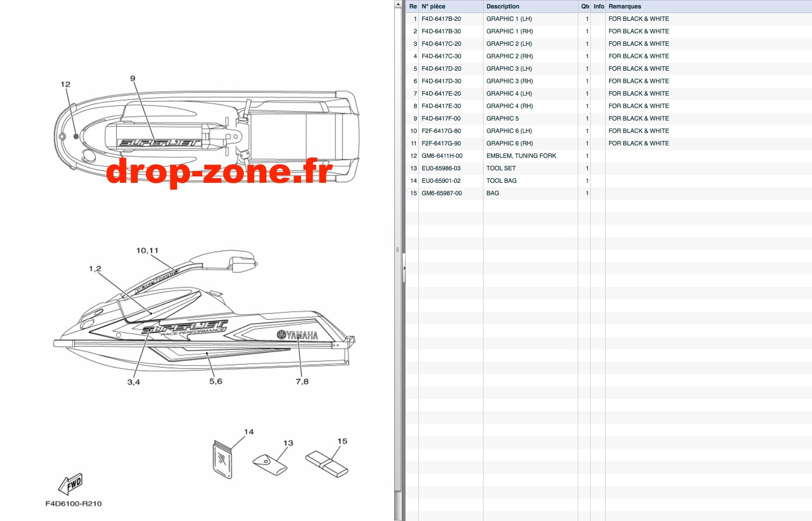The width and height of the screenshot is (812, 521).
Task: Click the FWD direction arrow in the diagram
Action: (x=70, y=483)
